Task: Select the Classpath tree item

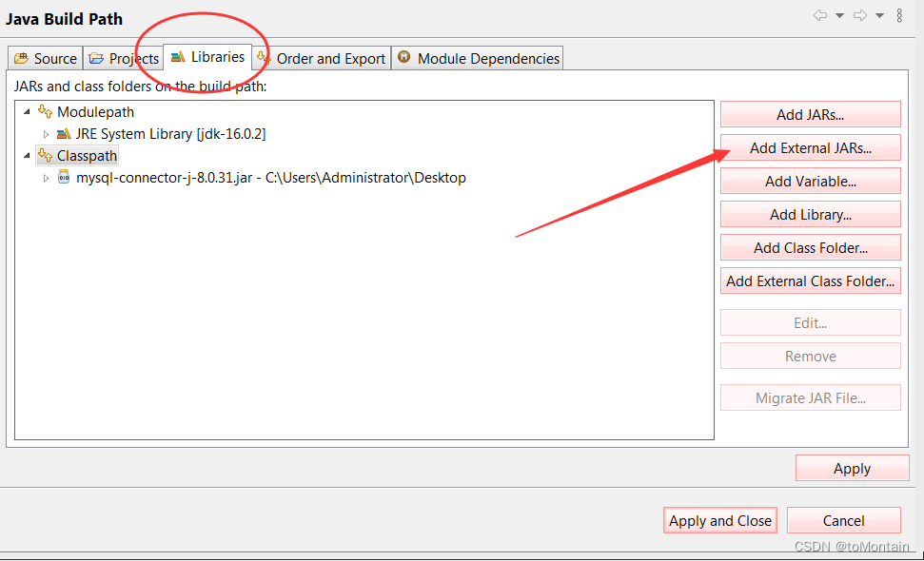Action: coord(87,156)
